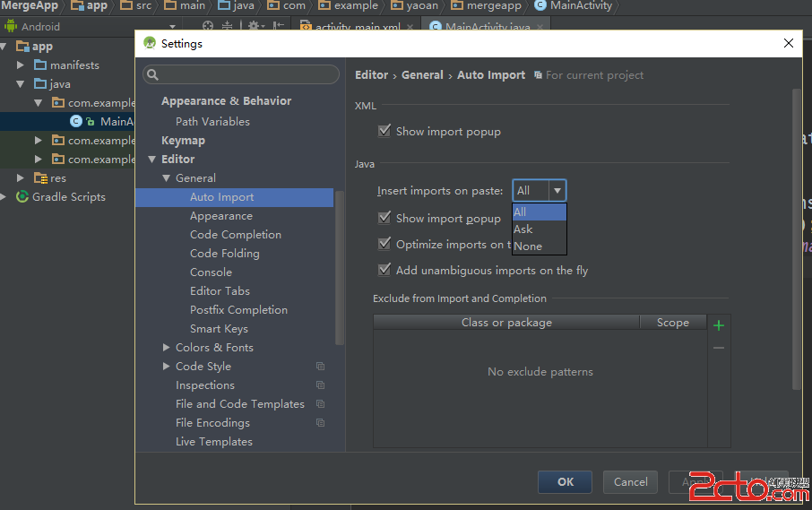Toggle Java Show import popup checkbox

[384, 218]
